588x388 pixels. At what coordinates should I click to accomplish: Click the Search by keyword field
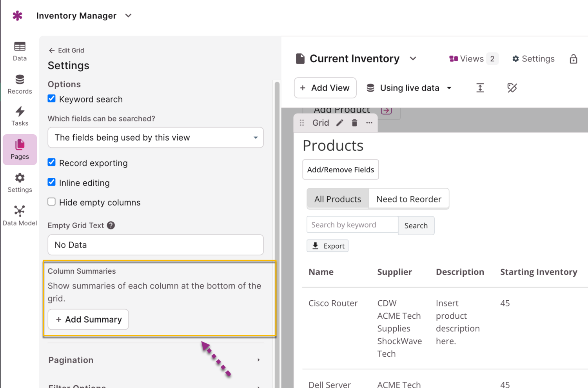tap(352, 225)
